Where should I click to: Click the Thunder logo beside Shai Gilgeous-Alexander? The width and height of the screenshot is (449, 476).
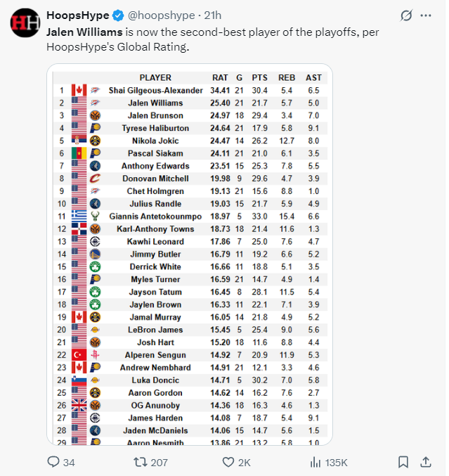click(95, 90)
